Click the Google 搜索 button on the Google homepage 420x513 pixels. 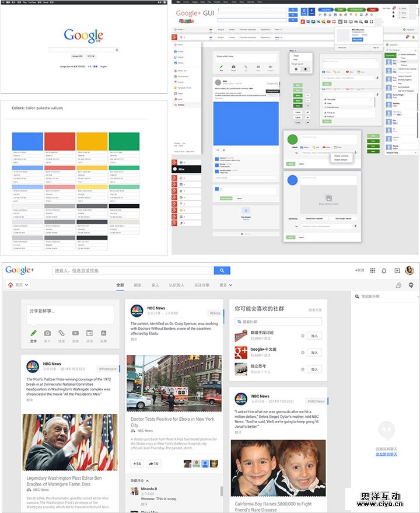(77, 56)
